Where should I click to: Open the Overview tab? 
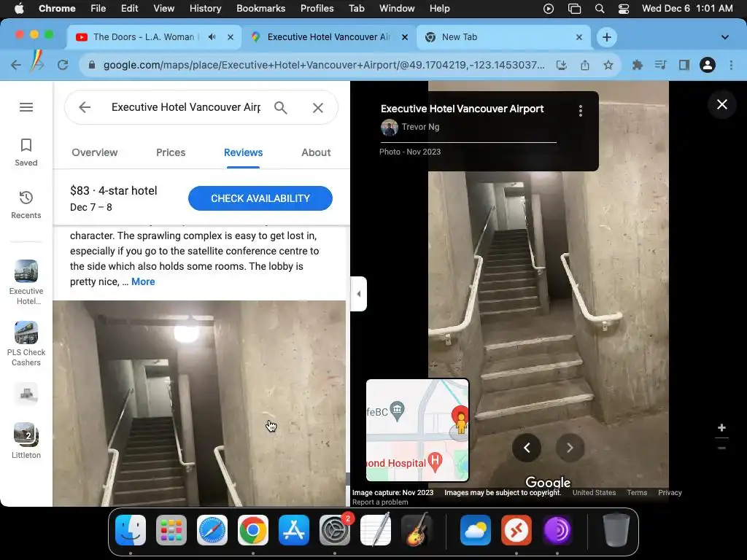click(95, 153)
